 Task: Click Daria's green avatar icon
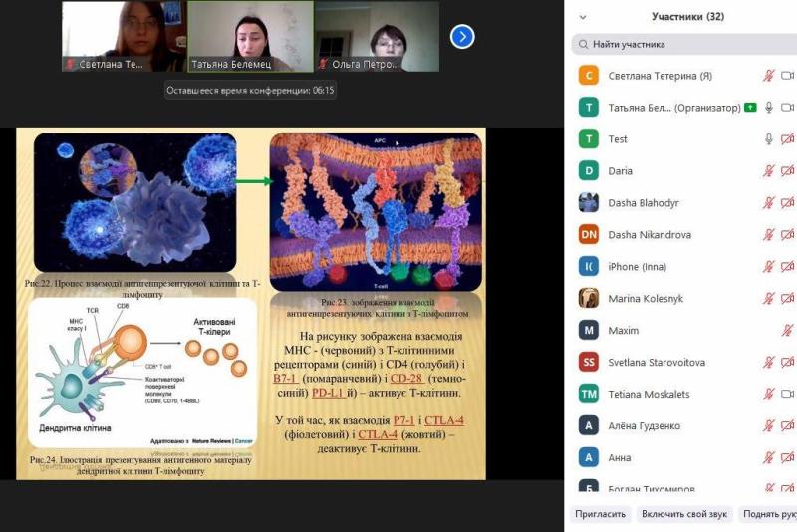click(x=589, y=171)
